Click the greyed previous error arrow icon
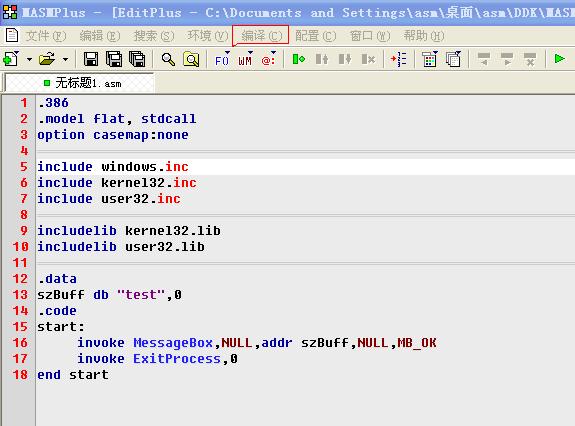575x426 pixels. [x=484, y=59]
